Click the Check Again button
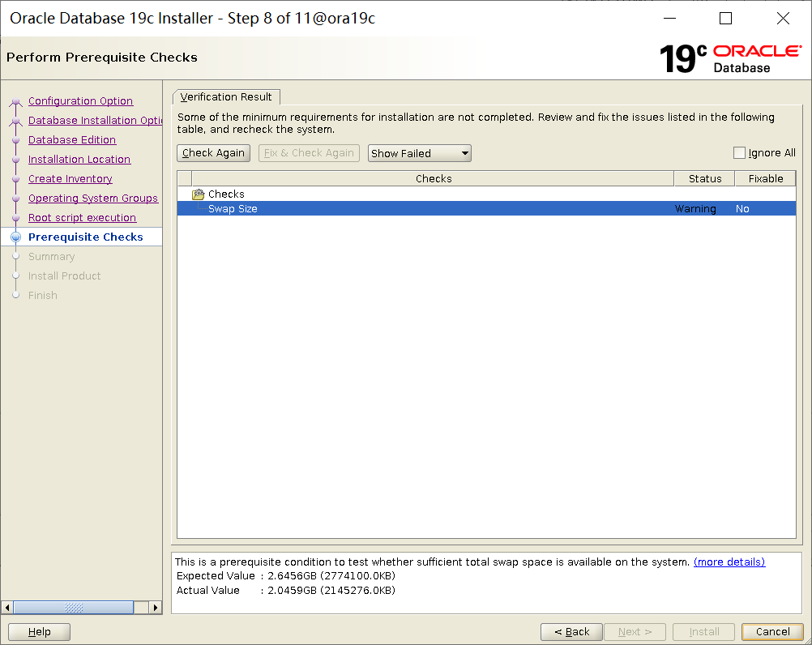This screenshot has height=645, width=812. click(x=213, y=153)
